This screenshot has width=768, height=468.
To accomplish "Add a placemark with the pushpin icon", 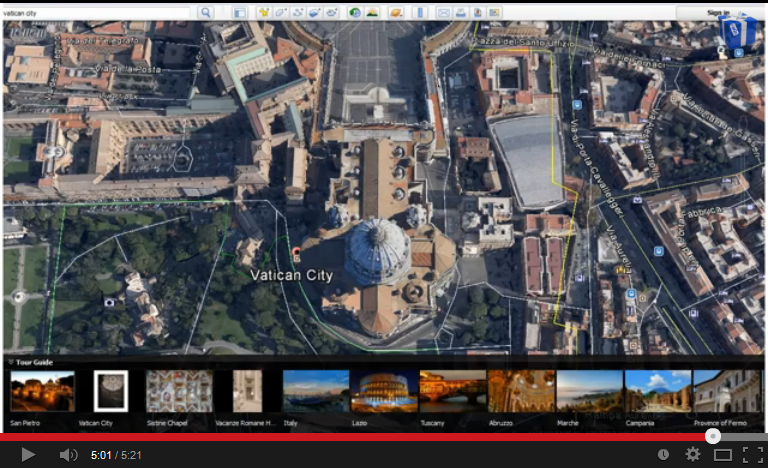I will pos(264,13).
